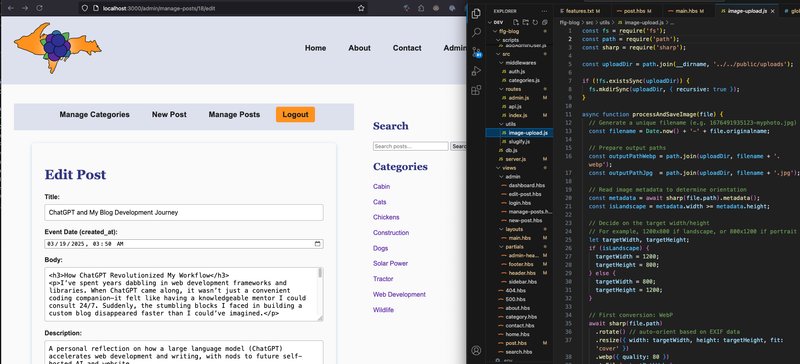Open the New Post page
The height and width of the screenshot is (364, 800).
[x=169, y=114]
